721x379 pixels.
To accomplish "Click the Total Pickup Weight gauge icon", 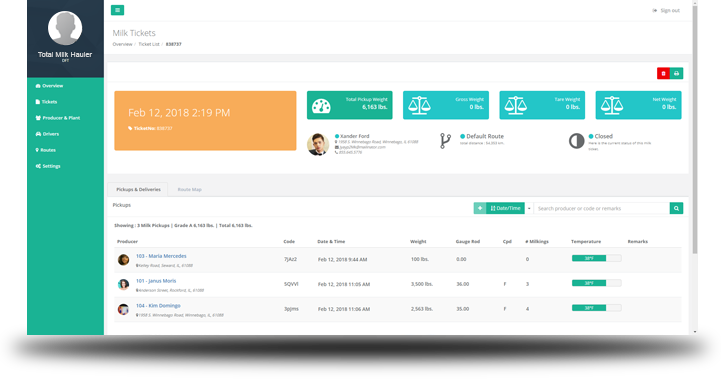I will point(321,106).
